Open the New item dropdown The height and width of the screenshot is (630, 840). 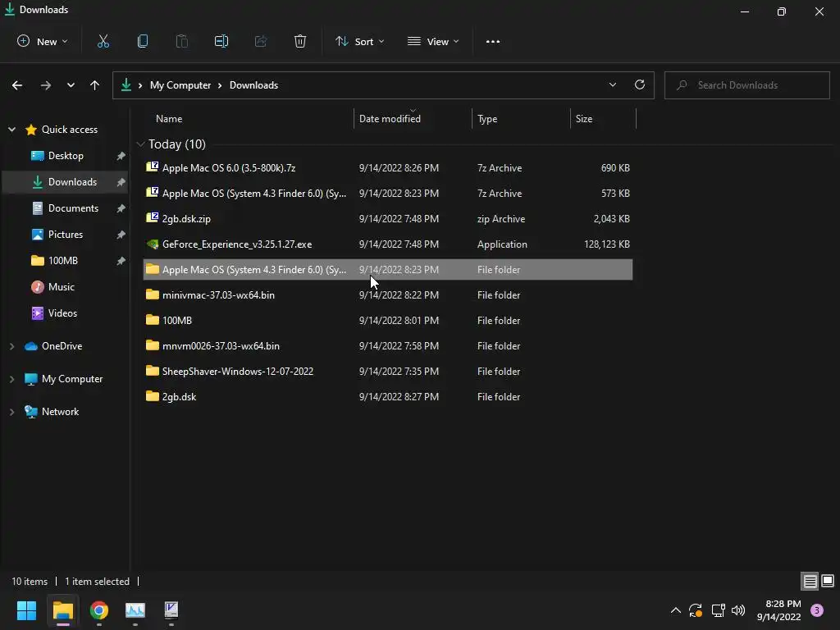43,41
